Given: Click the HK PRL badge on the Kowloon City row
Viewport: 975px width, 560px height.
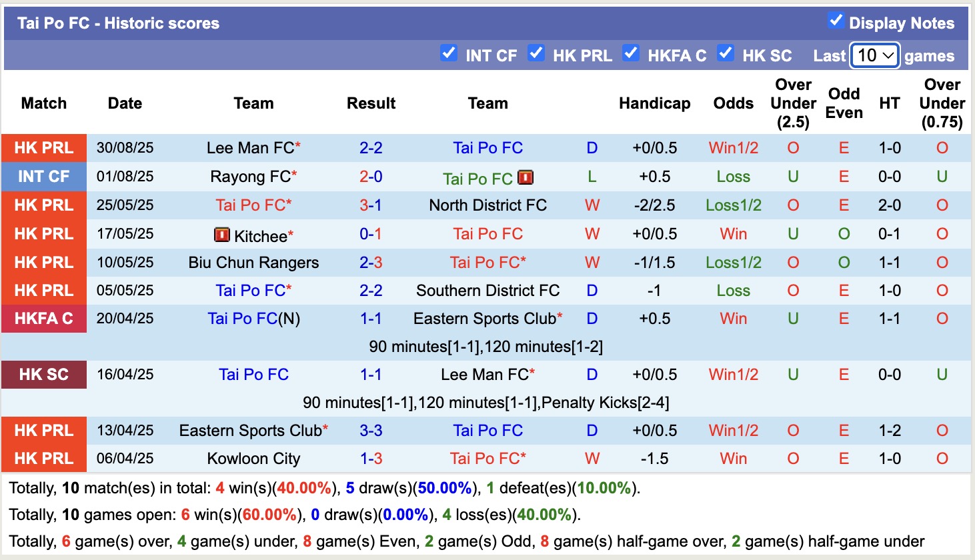Looking at the screenshot, I should pos(43,459).
